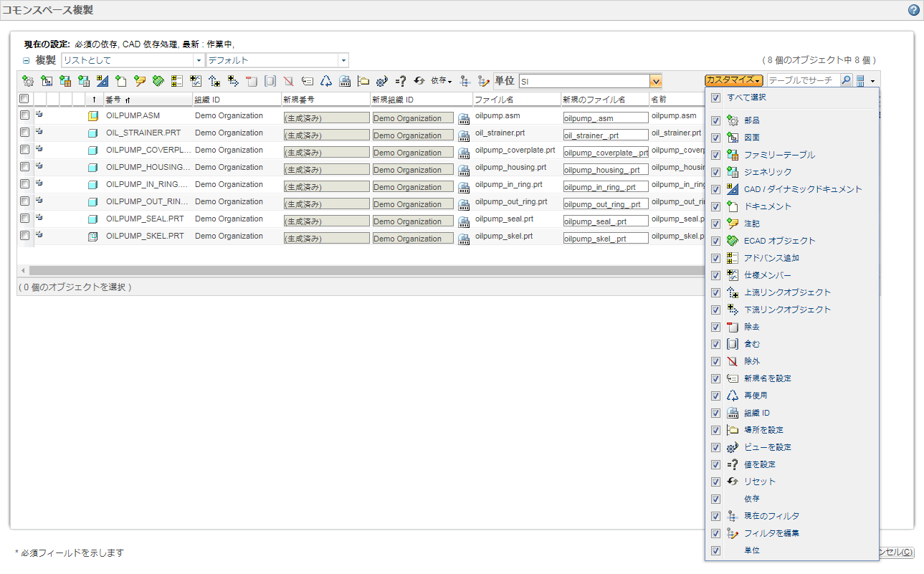
Task: Select ファミリーテーブル in the customize menu
Action: tap(779, 155)
